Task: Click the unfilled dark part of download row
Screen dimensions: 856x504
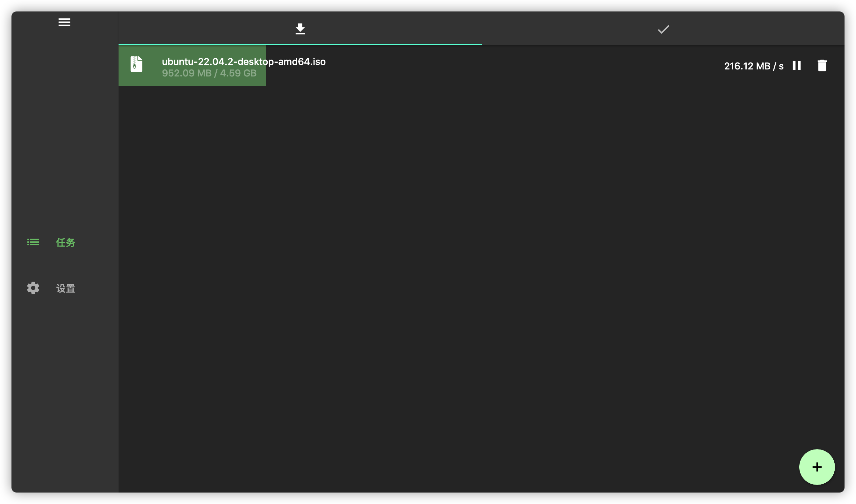Action: point(510,66)
